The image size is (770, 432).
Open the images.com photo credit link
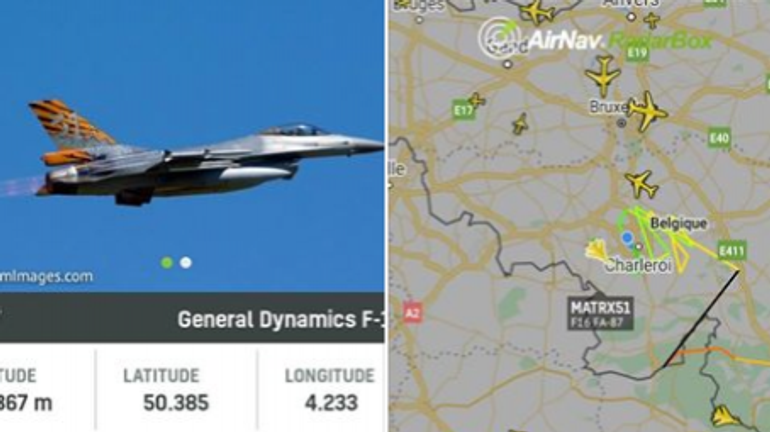tap(47, 276)
